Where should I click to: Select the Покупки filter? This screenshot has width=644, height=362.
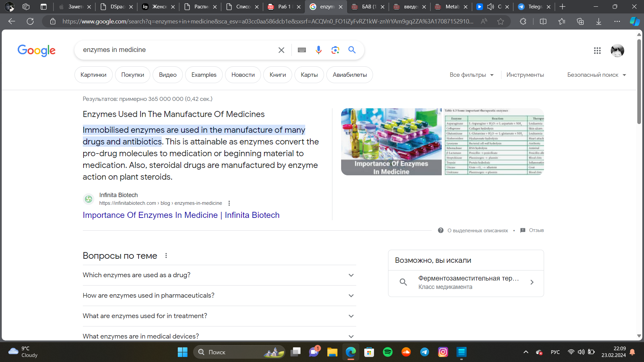point(133,75)
